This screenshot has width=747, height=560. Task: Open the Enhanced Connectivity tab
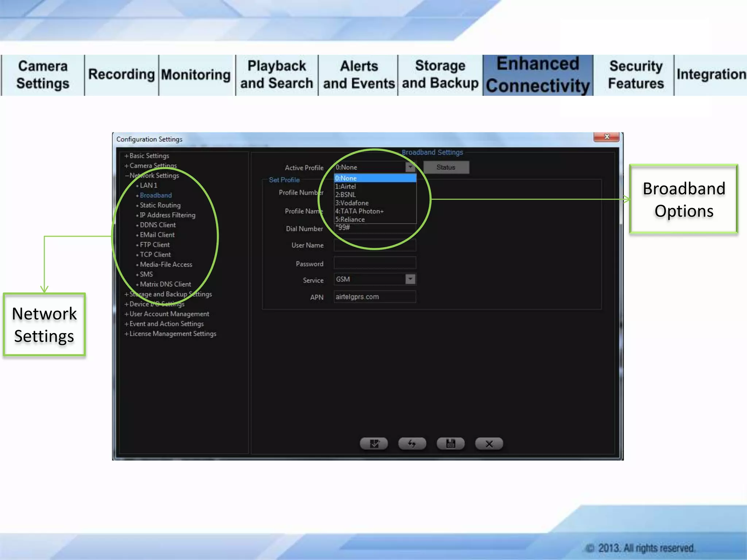point(538,75)
